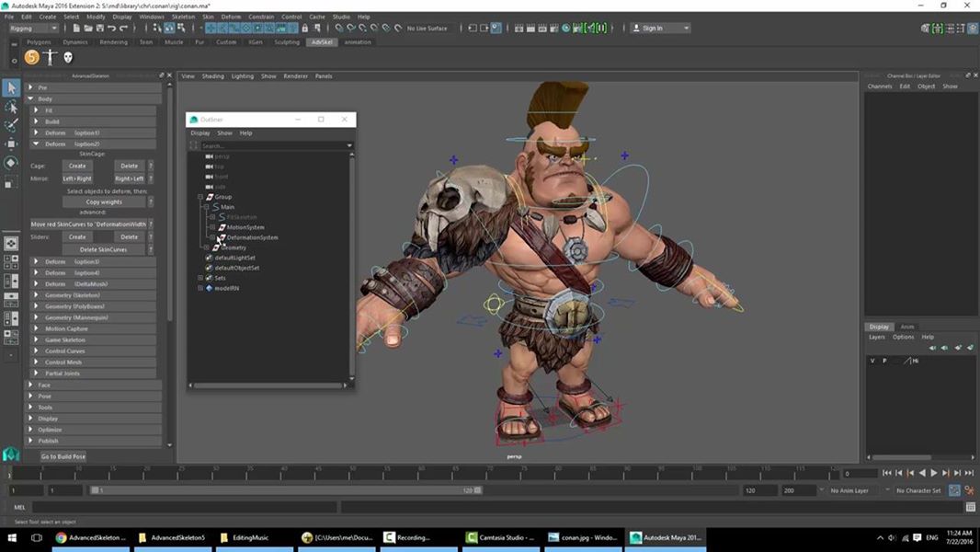Collapse the Body section
This screenshot has height=552, width=980.
tap(30, 98)
